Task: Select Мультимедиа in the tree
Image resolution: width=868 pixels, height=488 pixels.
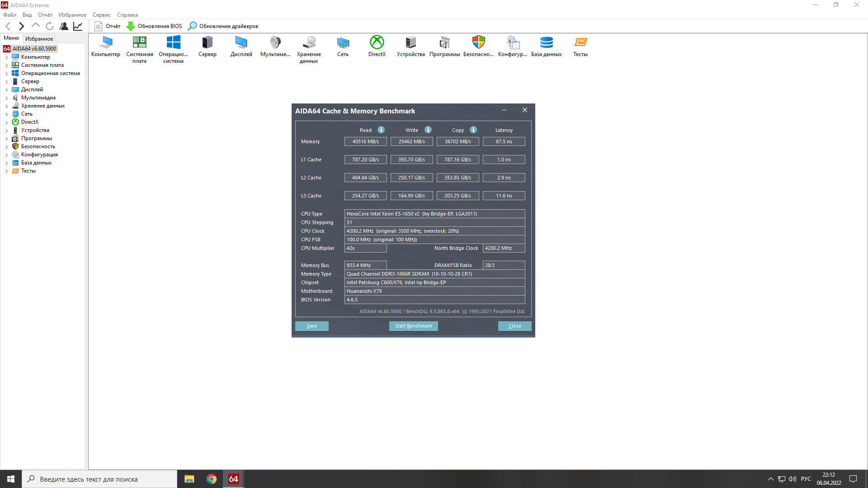Action: point(38,98)
